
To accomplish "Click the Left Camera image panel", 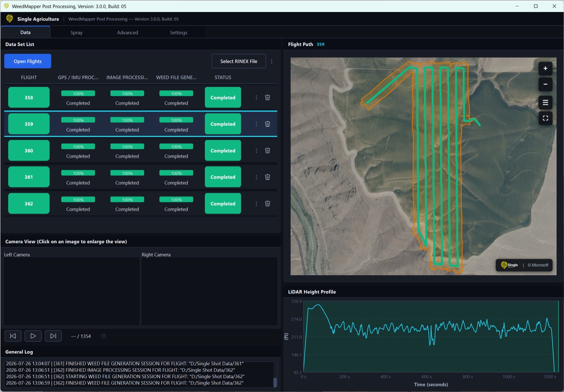I will pos(72,291).
